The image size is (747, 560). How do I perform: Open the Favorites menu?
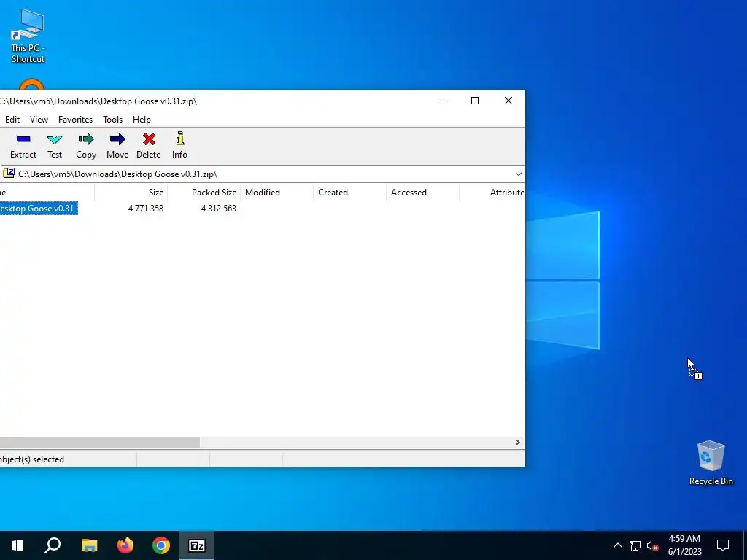pyautogui.click(x=75, y=120)
